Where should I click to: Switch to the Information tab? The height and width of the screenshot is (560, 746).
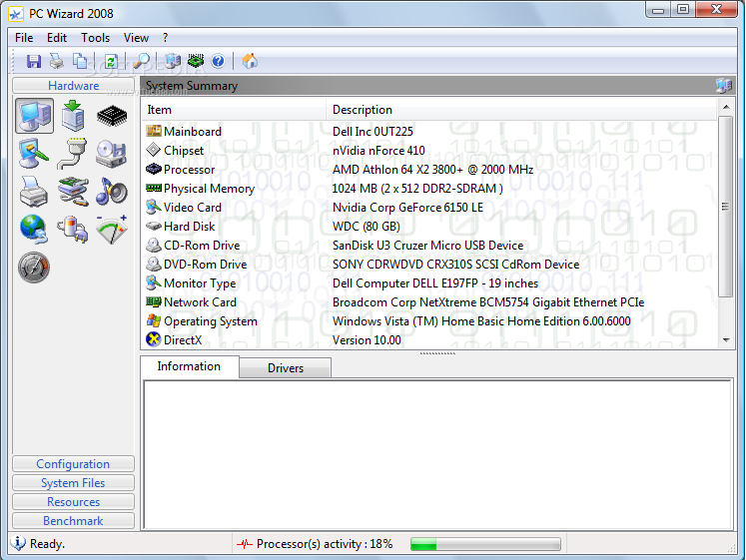(x=189, y=366)
